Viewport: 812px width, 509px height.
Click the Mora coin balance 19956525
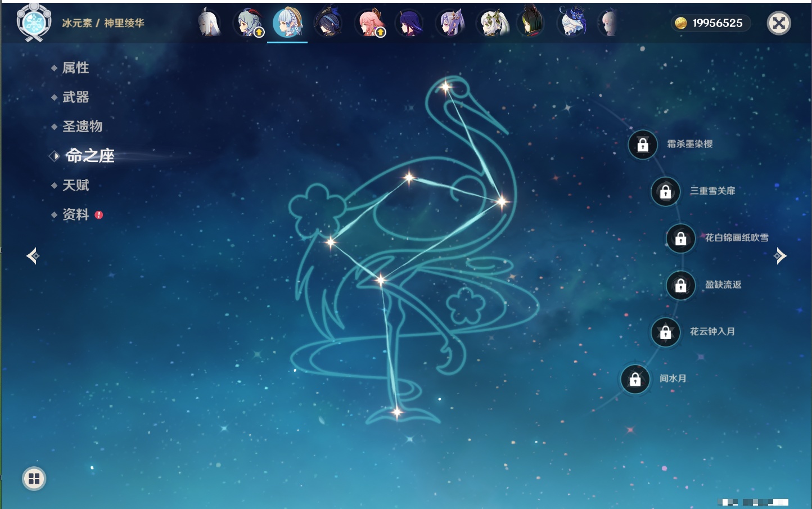coord(711,23)
